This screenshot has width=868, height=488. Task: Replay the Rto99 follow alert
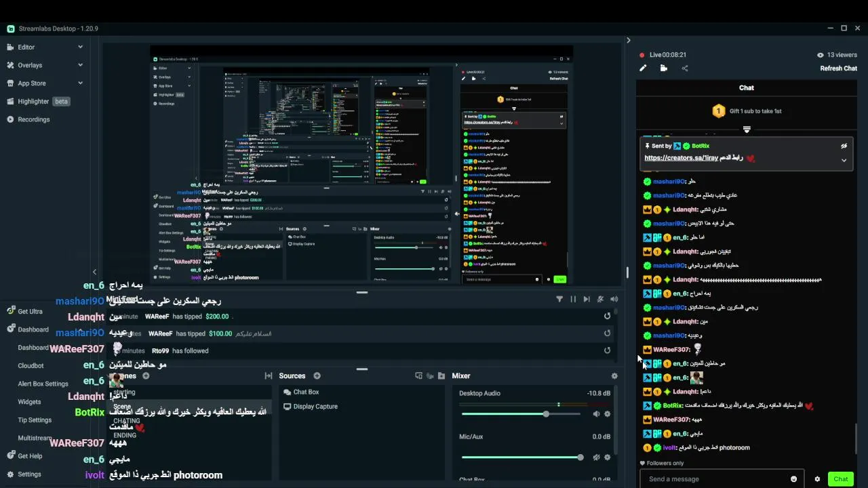click(x=607, y=350)
